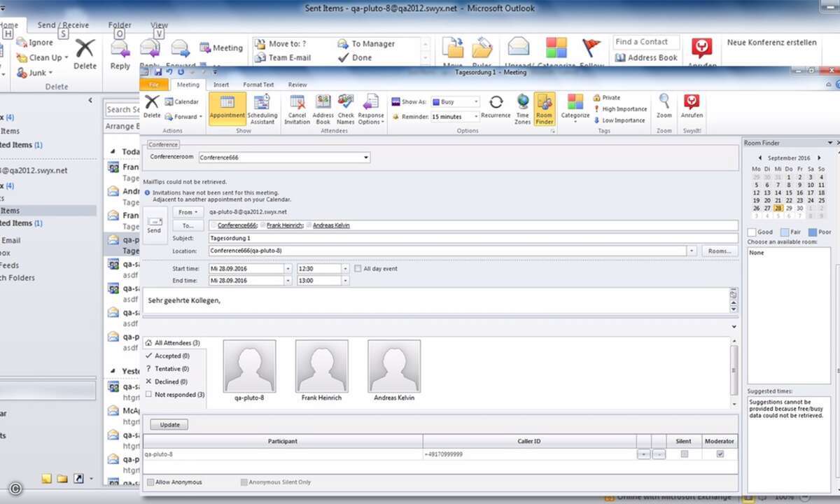Click in the Subject field
Screen dimensions: 840x504
(472, 238)
